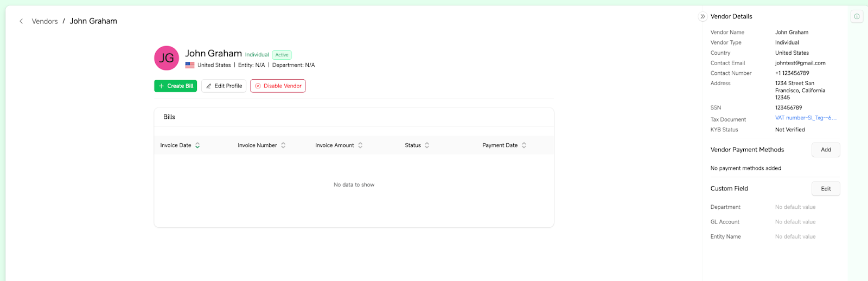The image size is (868, 281).
Task: Click the Active status badge
Action: coord(282,55)
